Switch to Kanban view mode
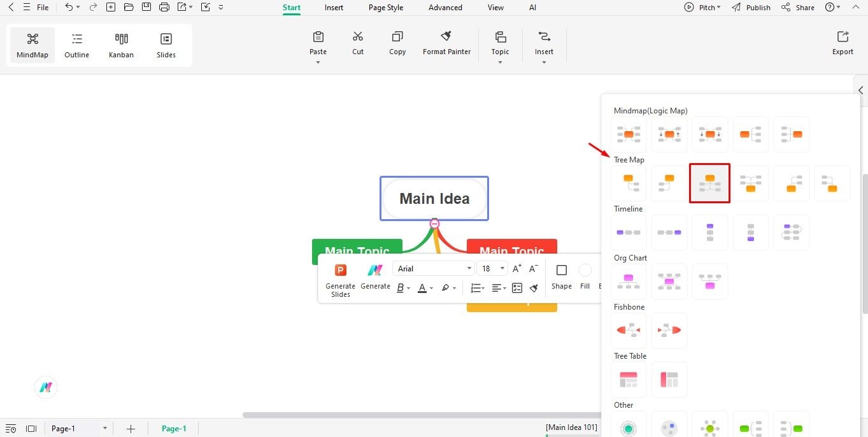 pos(121,45)
